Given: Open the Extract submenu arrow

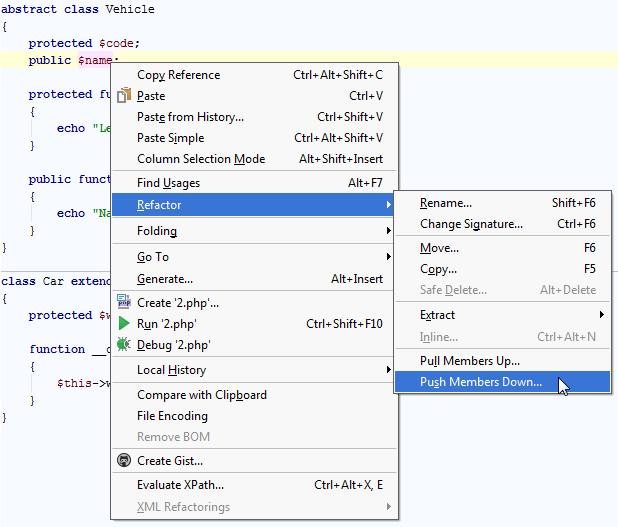Looking at the screenshot, I should click(601, 315).
